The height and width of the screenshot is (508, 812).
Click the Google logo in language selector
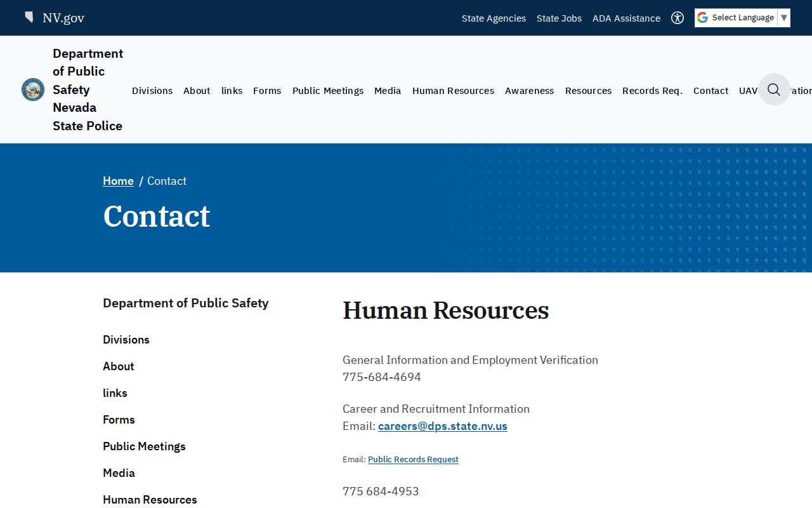(702, 18)
